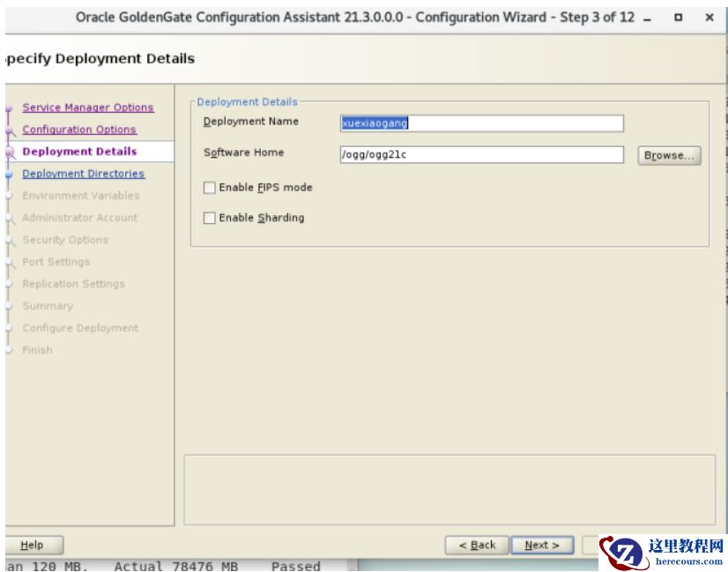Click the Replication Settings step label
Screen dimensions: 728x572
click(73, 284)
